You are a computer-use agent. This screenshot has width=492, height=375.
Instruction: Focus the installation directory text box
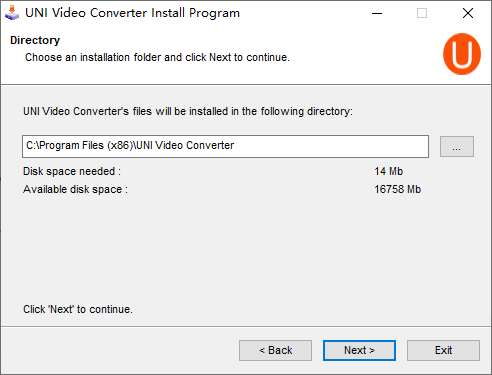click(x=225, y=146)
